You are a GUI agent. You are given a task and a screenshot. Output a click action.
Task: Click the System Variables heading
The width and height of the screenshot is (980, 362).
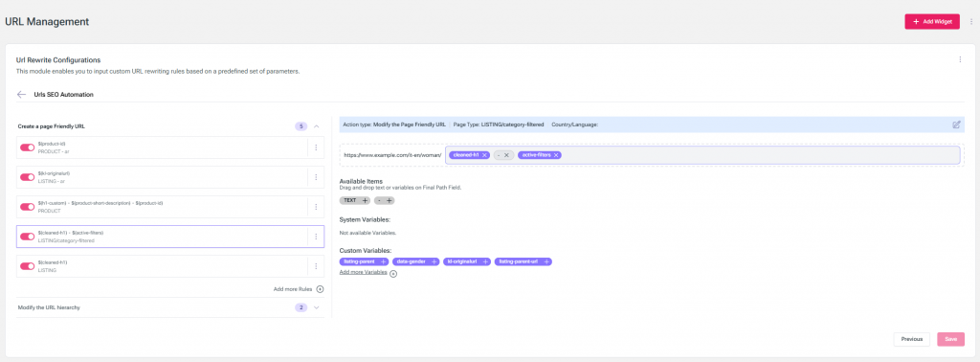coord(365,220)
